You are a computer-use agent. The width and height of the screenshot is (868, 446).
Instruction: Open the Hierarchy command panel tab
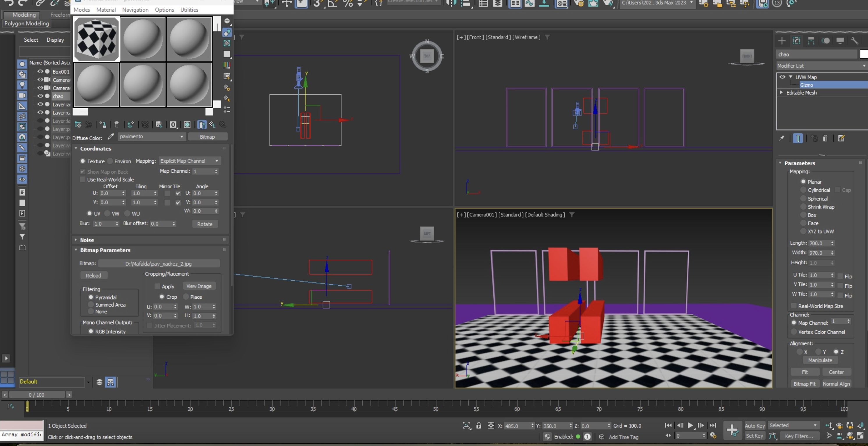coord(811,41)
